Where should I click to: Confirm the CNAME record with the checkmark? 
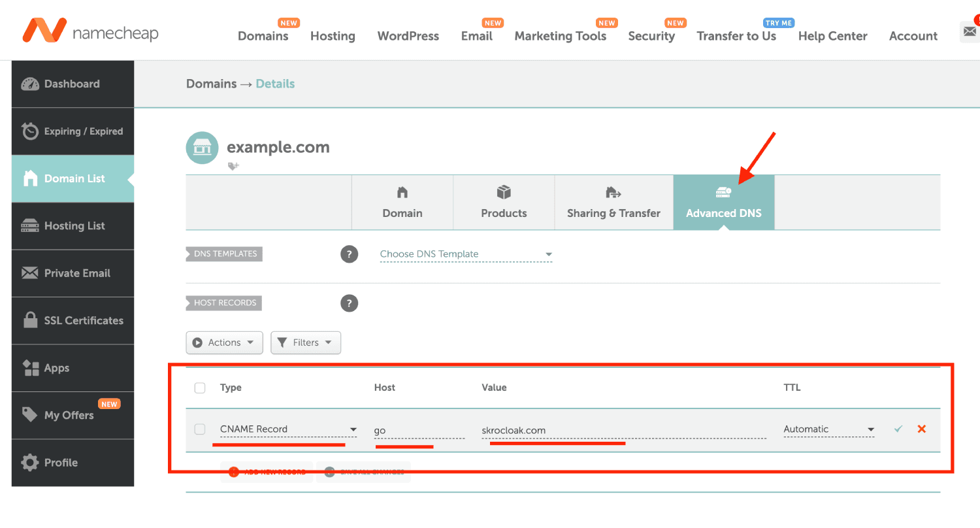898,429
